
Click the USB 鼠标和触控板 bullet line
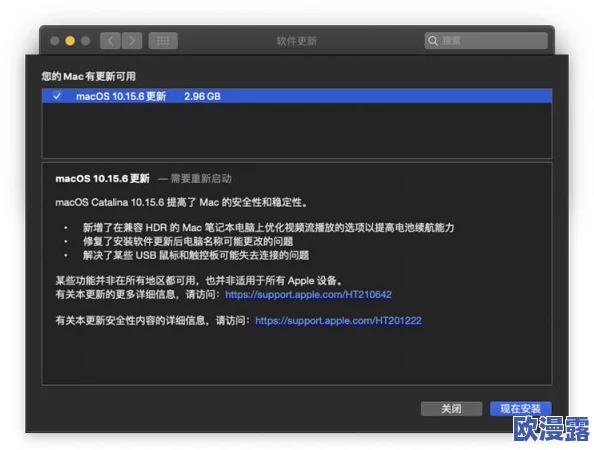(x=196, y=255)
